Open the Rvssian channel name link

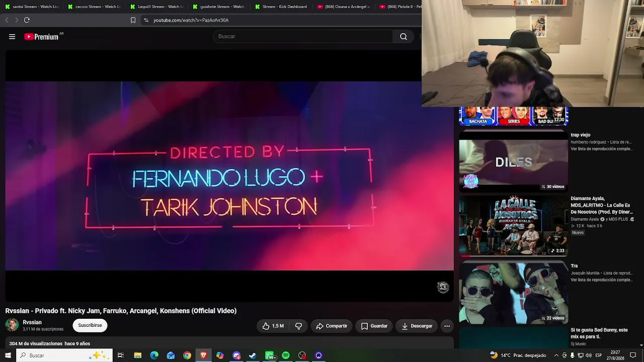pyautogui.click(x=32, y=322)
